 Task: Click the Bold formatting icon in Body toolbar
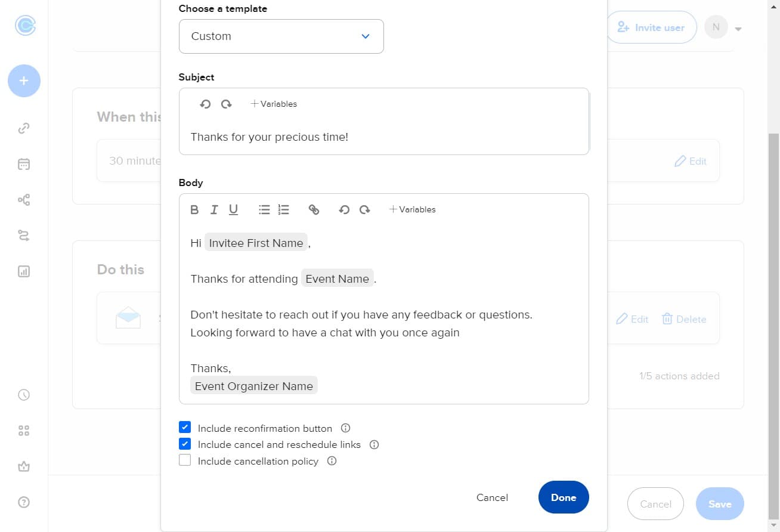(x=194, y=209)
